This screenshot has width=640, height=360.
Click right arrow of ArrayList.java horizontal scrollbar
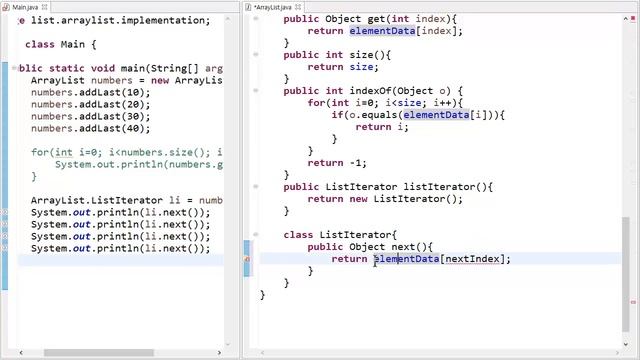click(617, 352)
